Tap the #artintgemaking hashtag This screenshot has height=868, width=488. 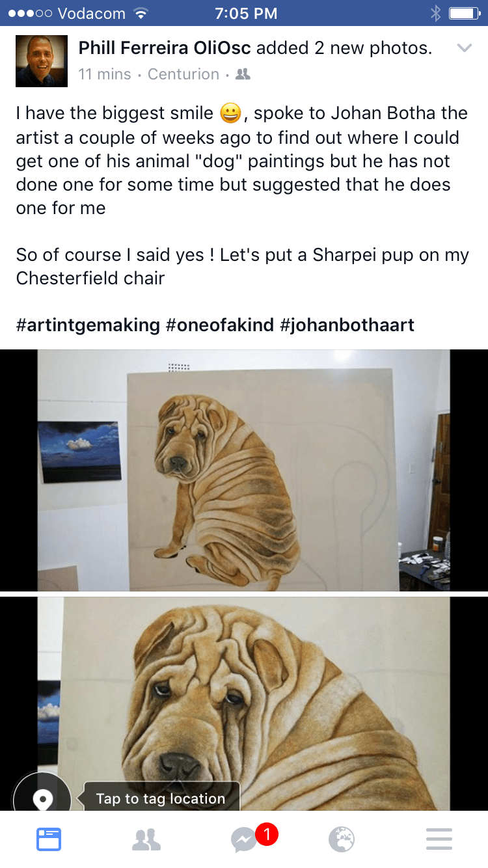(x=88, y=325)
